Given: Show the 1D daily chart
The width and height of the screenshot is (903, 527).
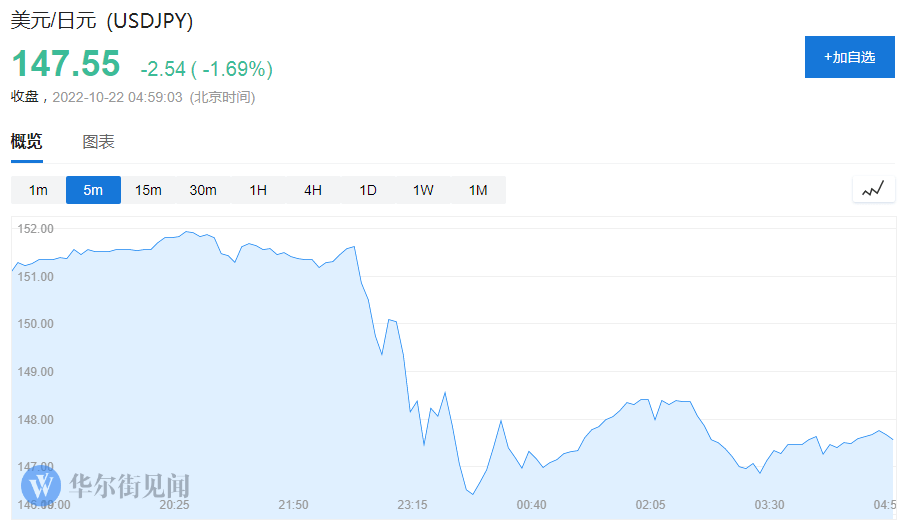Looking at the screenshot, I should [x=368, y=190].
